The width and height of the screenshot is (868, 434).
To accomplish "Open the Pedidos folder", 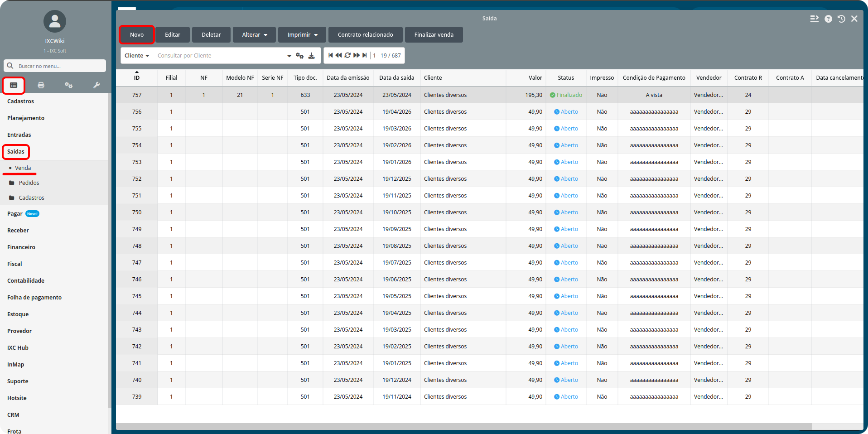I will tap(29, 183).
